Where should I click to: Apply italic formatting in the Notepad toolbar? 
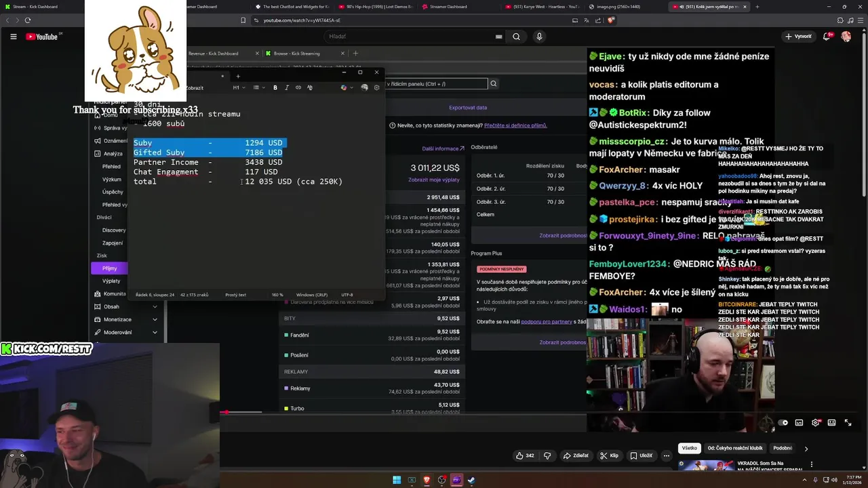[x=286, y=87]
